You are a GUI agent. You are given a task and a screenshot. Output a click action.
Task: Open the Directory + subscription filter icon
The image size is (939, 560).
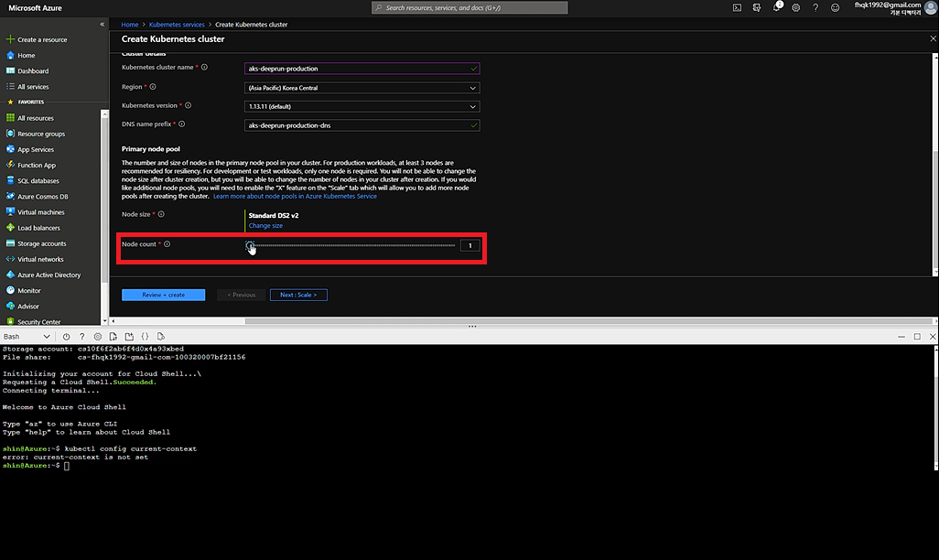click(x=757, y=8)
